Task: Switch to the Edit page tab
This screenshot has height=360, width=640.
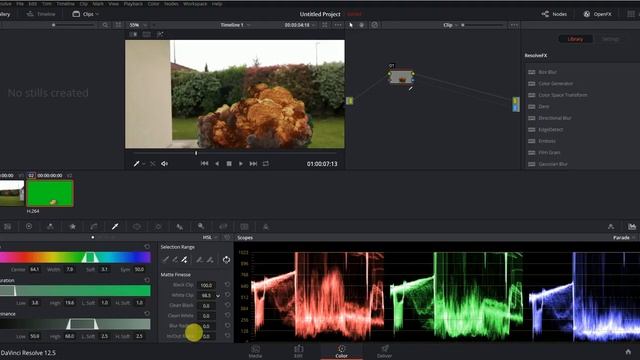Action: coord(298,351)
